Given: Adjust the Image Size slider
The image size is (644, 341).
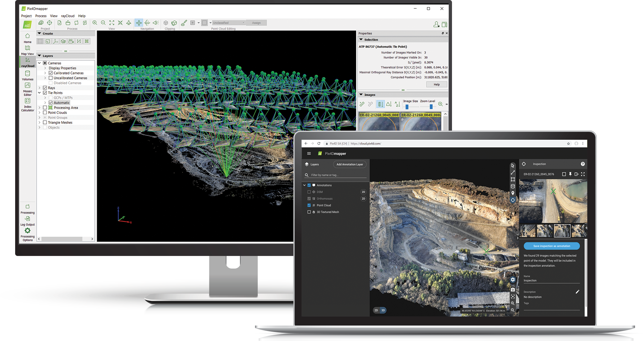Looking at the screenshot, I should pyautogui.click(x=407, y=107).
